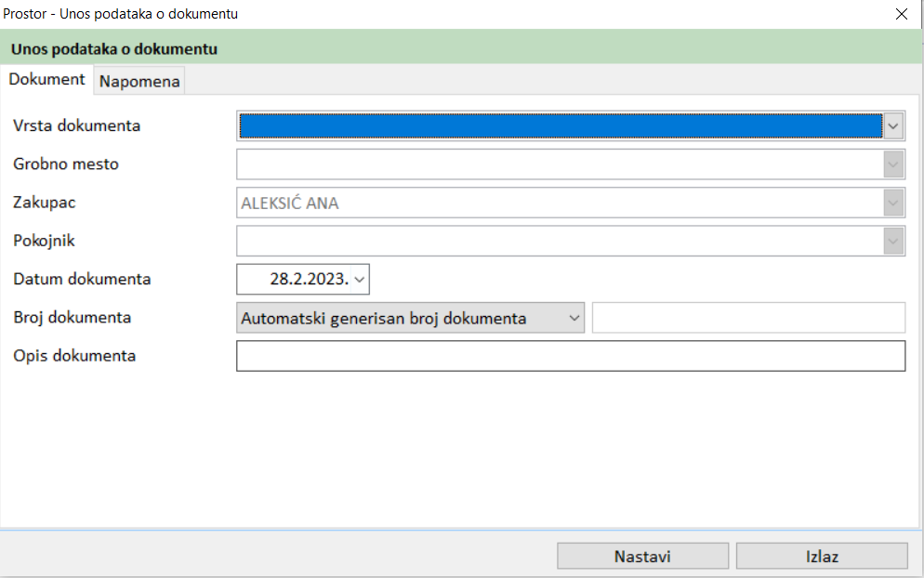Open the Vrsta dokumenta dropdown arrow

click(893, 125)
